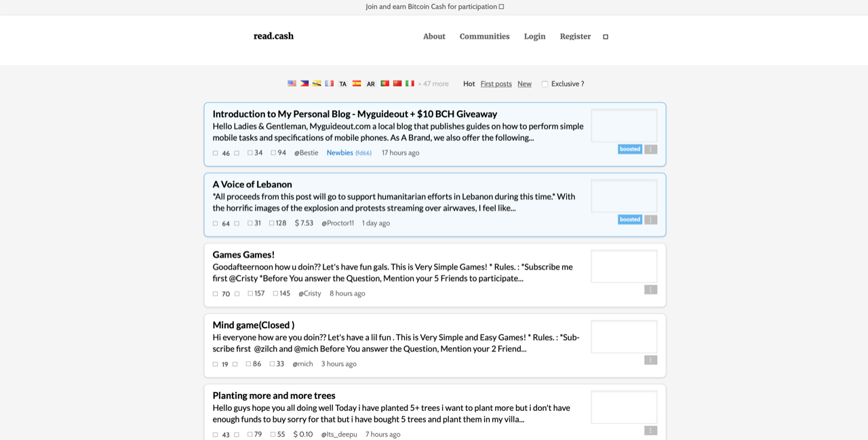
Task: Expand the '+ 47 more' languages list
Action: click(x=433, y=84)
